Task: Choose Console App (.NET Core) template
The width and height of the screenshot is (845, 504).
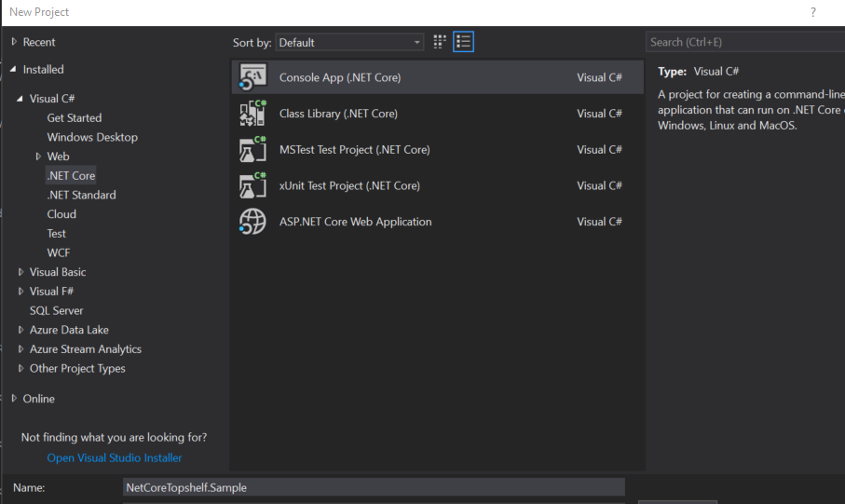Action: 438,77
